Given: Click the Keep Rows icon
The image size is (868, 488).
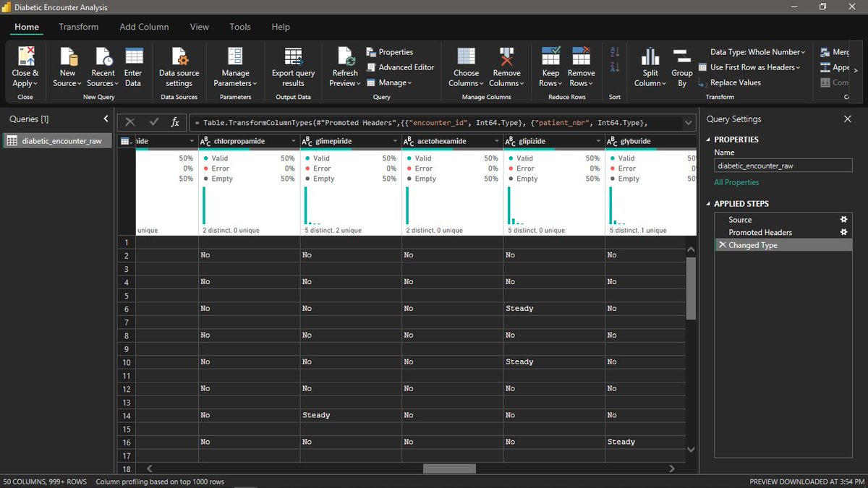Looking at the screenshot, I should (x=551, y=56).
